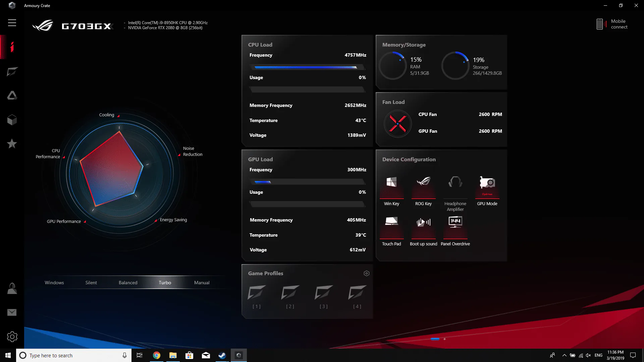Click the Windows search box
644x362 pixels.
73,355
